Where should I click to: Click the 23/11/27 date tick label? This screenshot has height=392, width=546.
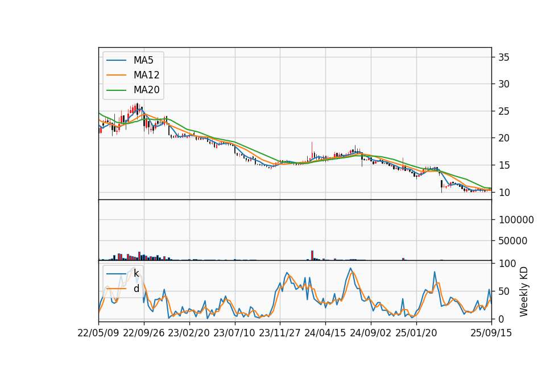(280, 333)
